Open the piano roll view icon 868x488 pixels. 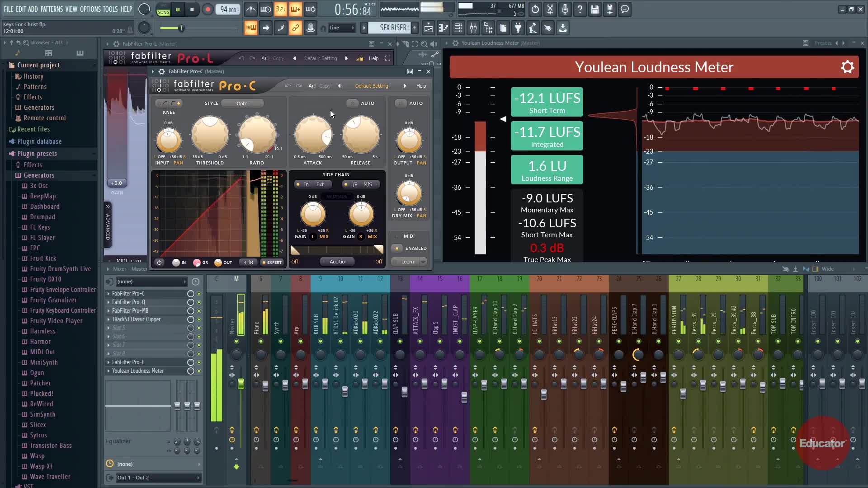point(443,28)
